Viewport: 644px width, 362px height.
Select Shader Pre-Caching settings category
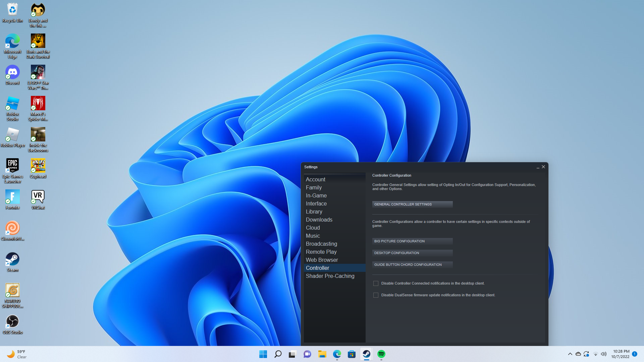330,276
